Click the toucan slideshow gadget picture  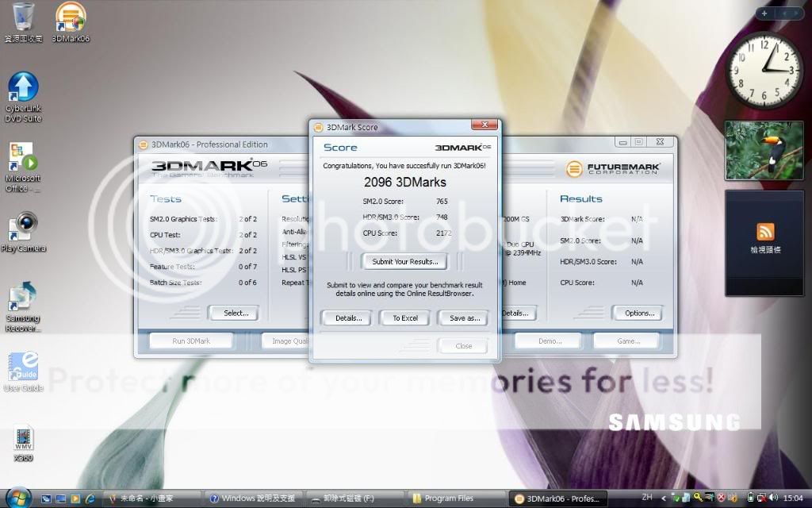[x=764, y=150]
